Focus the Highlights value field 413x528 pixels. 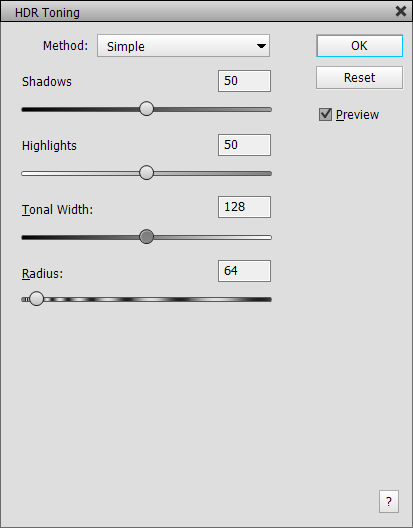(x=244, y=145)
